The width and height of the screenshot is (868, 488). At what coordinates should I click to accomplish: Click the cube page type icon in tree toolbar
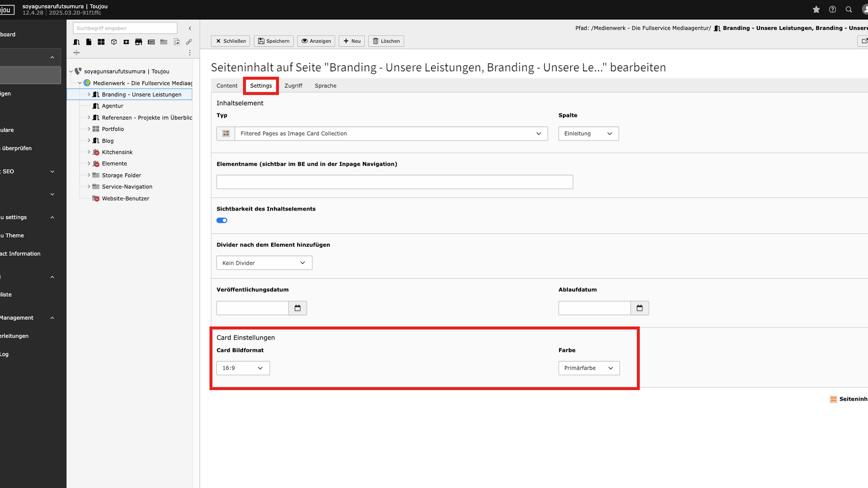(x=114, y=42)
